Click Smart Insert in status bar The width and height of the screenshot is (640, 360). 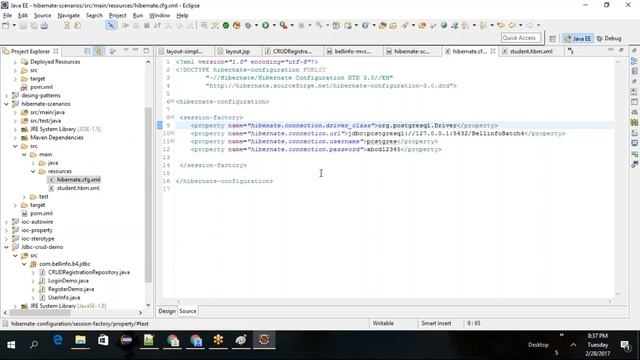coord(436,323)
